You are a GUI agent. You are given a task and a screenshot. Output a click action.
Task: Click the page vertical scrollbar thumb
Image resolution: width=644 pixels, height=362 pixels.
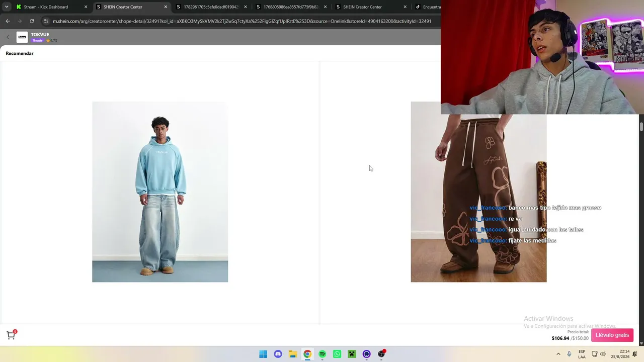pos(641,127)
